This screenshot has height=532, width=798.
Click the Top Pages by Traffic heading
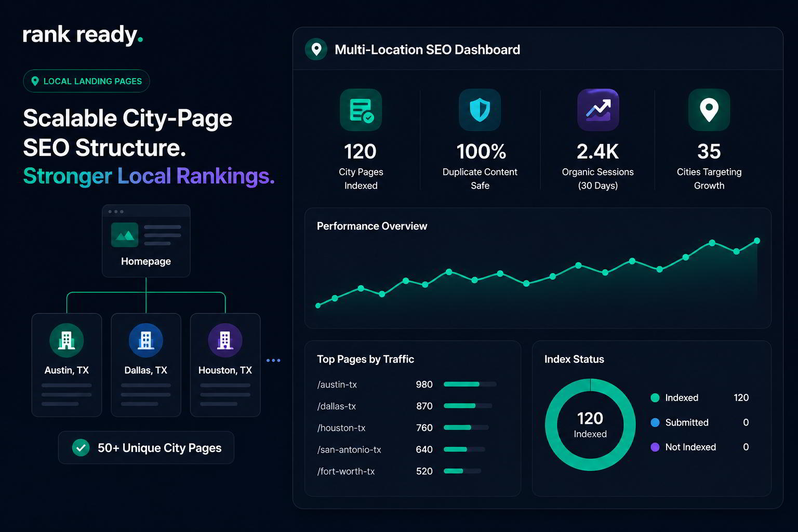(x=365, y=359)
